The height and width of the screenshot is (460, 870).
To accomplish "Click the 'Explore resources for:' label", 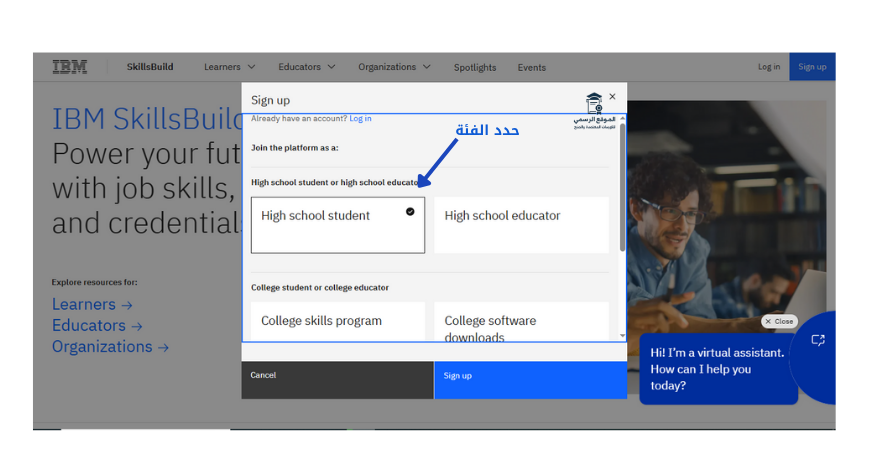I will (94, 282).
